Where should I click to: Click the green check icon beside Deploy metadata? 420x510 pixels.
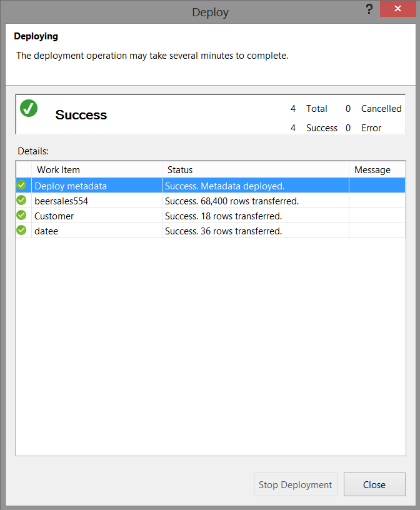pyautogui.click(x=21, y=185)
